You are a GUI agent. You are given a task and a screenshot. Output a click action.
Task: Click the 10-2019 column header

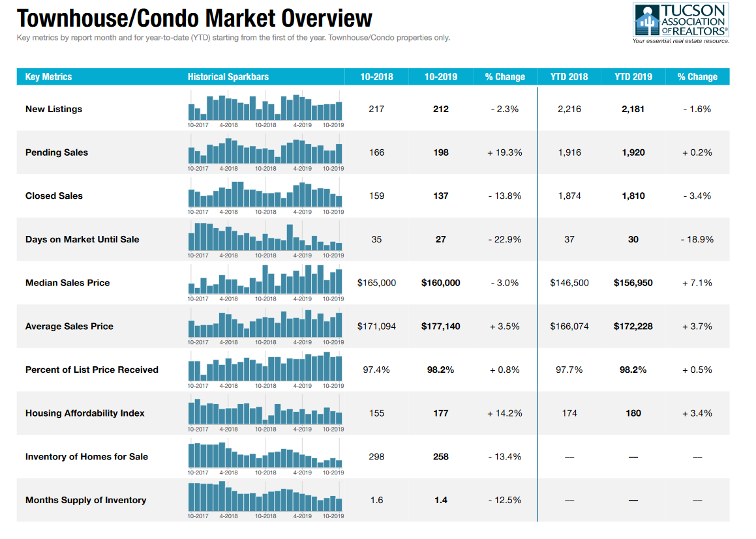coord(441,77)
